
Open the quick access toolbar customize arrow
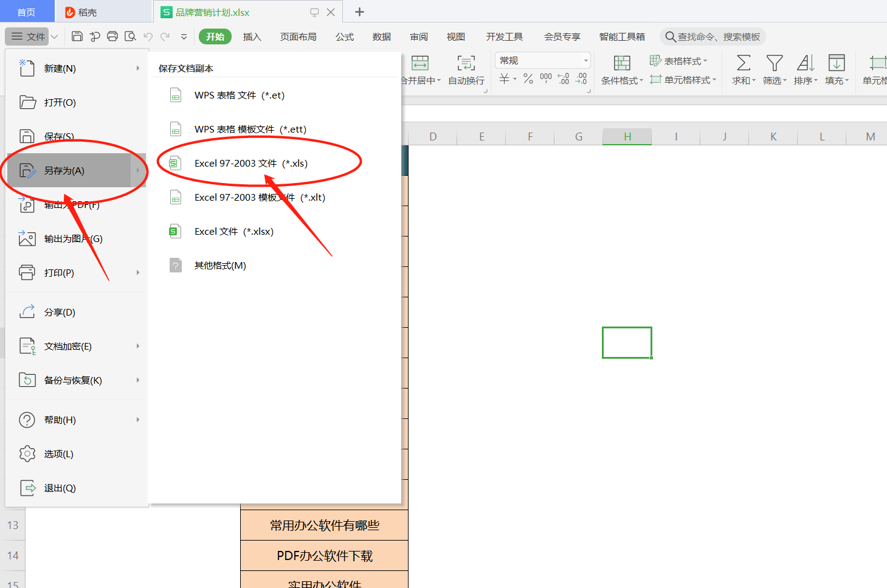pyautogui.click(x=184, y=37)
